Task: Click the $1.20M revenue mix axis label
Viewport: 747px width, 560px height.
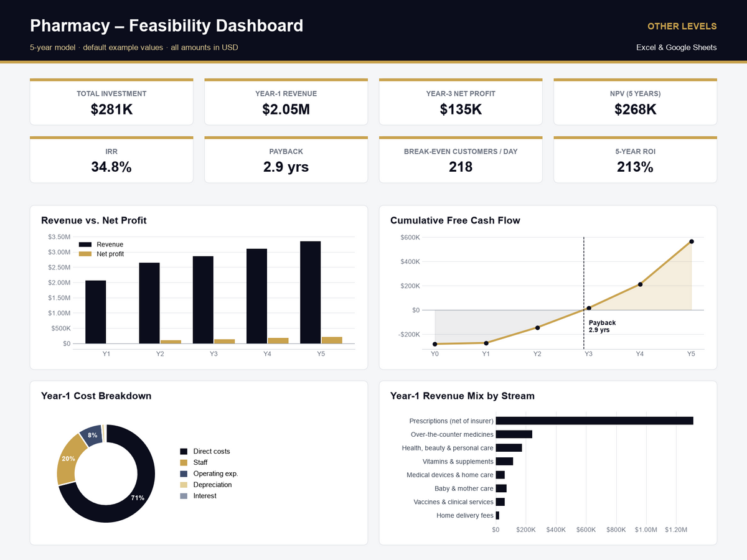Action: point(676,530)
